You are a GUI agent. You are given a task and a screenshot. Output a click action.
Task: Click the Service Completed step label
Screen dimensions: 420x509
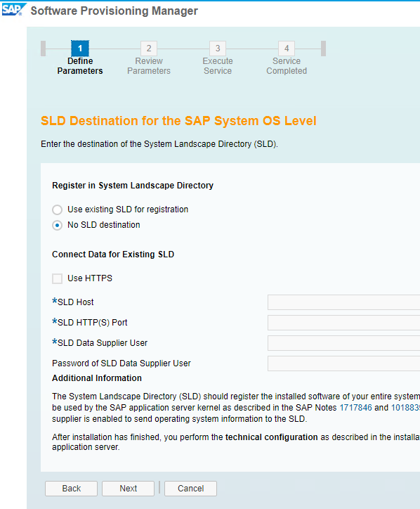pos(287,66)
